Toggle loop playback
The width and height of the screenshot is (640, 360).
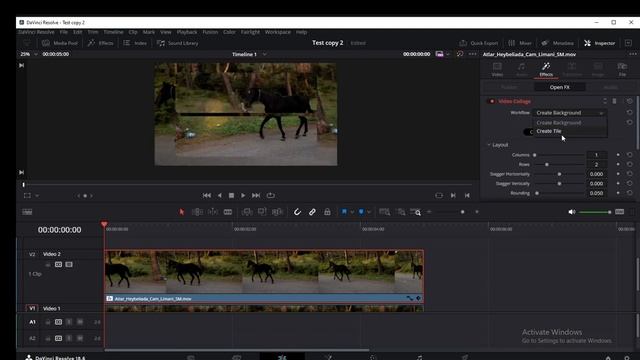pyautogui.click(x=271, y=196)
